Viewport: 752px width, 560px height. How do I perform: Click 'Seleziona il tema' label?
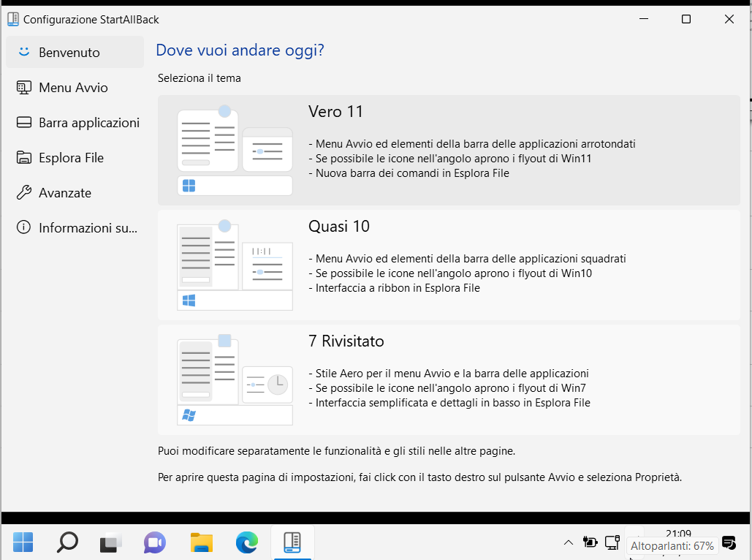(x=199, y=78)
